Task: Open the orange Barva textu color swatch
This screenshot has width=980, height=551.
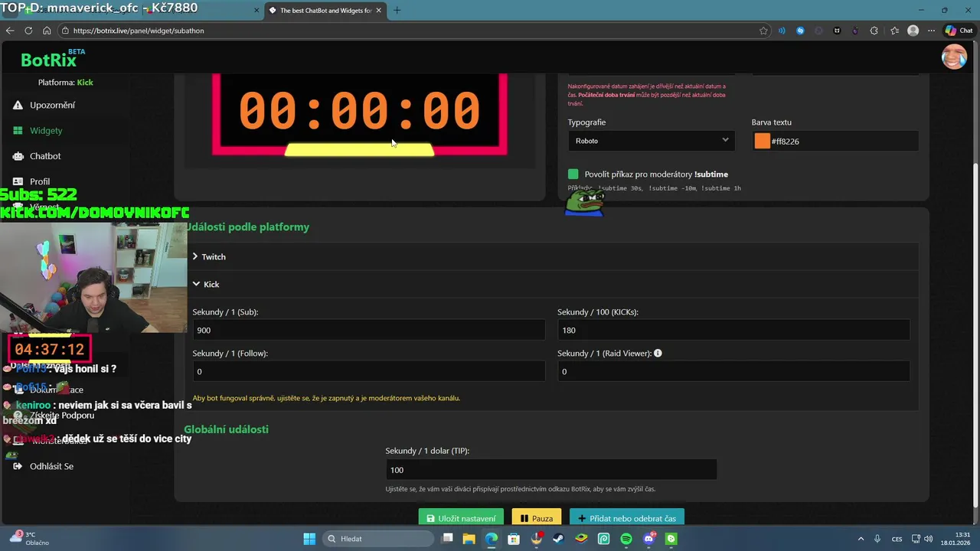Action: [762, 141]
